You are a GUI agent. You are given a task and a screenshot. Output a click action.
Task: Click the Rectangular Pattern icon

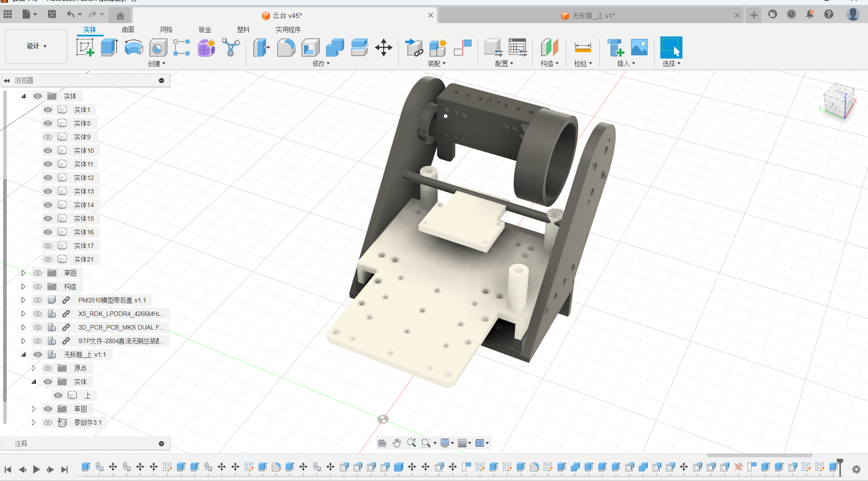(x=182, y=47)
